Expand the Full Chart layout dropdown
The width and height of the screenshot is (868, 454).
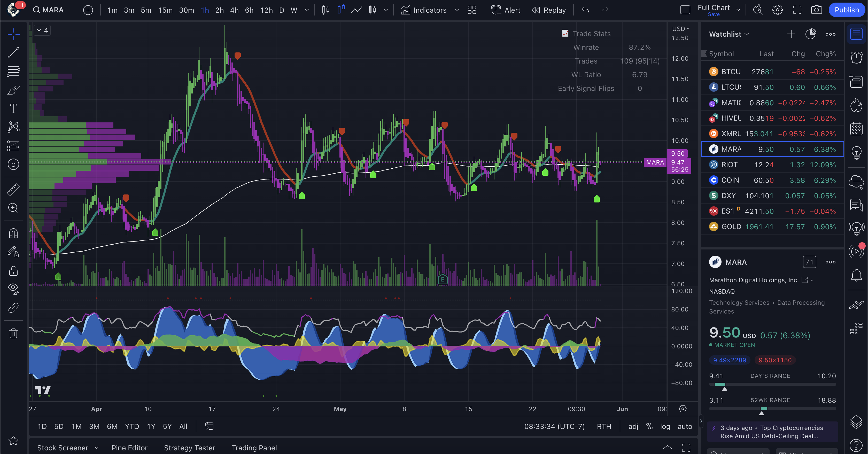tap(738, 10)
